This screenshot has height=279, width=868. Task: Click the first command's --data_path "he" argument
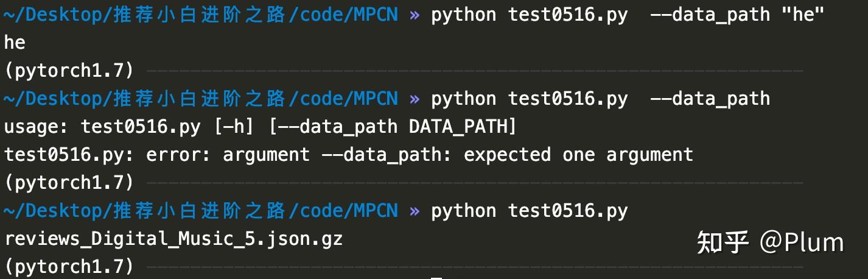[x=737, y=15]
